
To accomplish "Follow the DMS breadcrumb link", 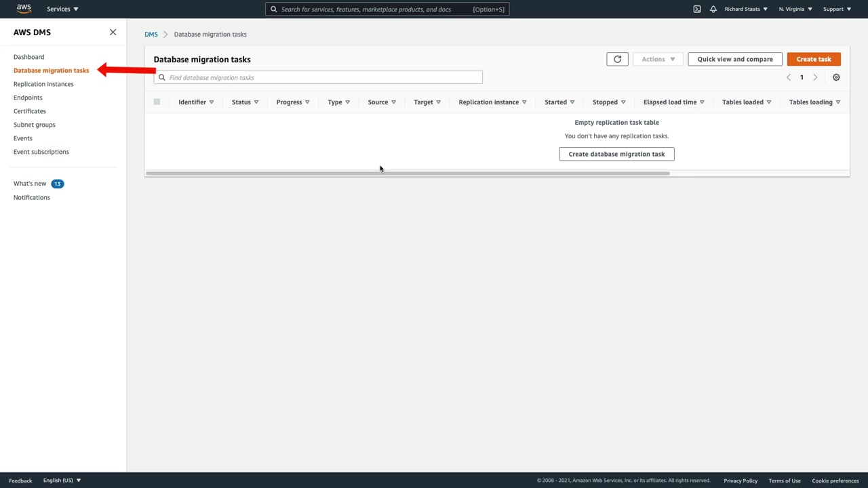I will pos(151,34).
